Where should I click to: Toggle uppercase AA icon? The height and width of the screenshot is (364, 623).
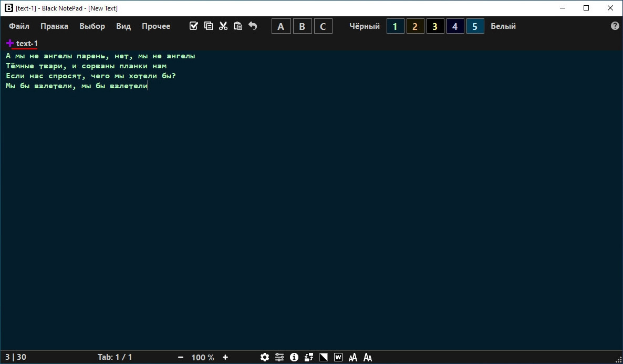(353, 357)
